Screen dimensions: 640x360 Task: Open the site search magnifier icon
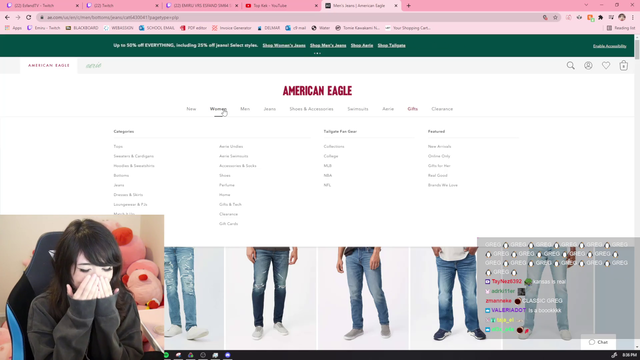570,65
